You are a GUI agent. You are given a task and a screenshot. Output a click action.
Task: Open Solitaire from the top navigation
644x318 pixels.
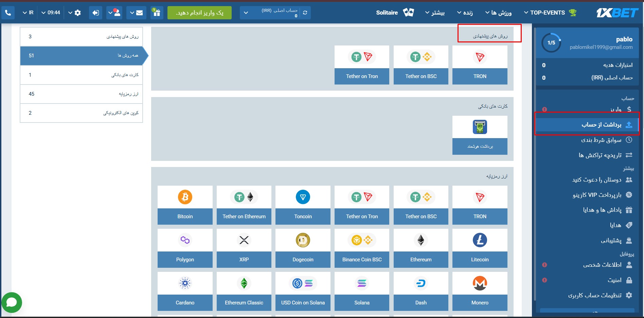[387, 13]
